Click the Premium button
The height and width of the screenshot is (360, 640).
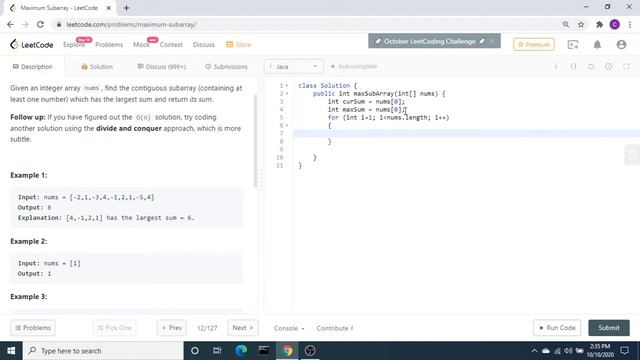(x=534, y=44)
